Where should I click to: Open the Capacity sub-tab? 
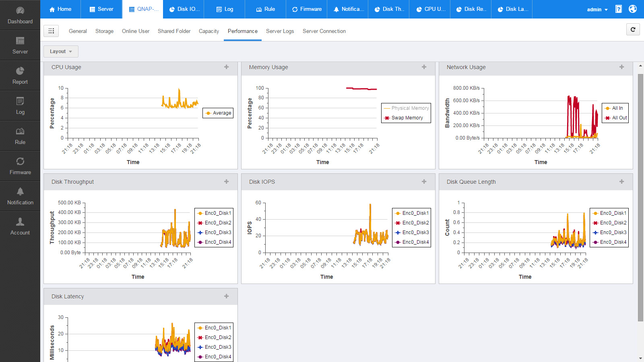(209, 31)
